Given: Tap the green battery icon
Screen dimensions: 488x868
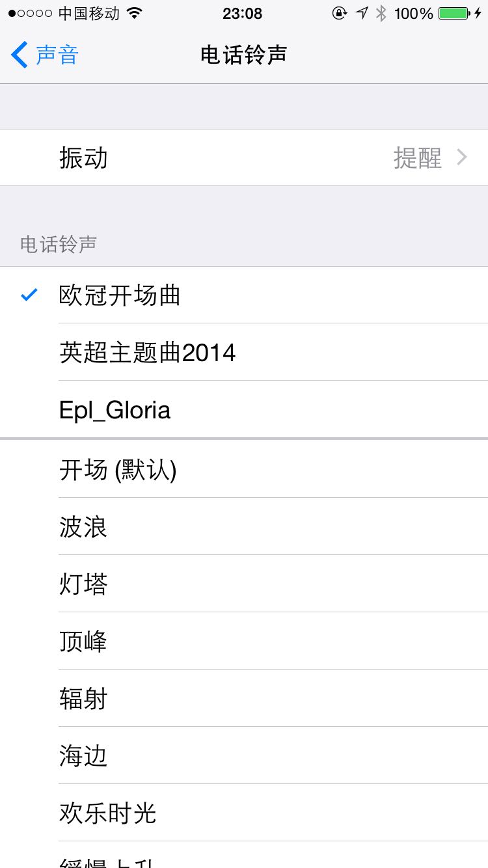Looking at the screenshot, I should coord(454,13).
